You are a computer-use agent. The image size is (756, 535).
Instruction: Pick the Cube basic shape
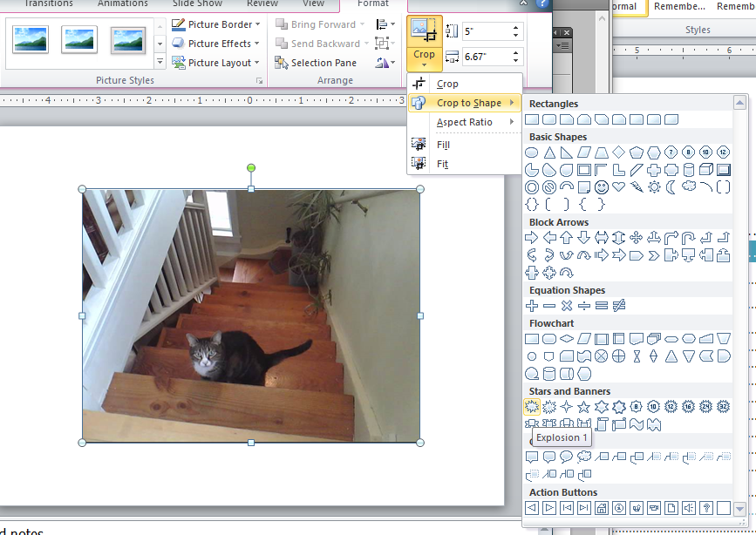click(705, 170)
